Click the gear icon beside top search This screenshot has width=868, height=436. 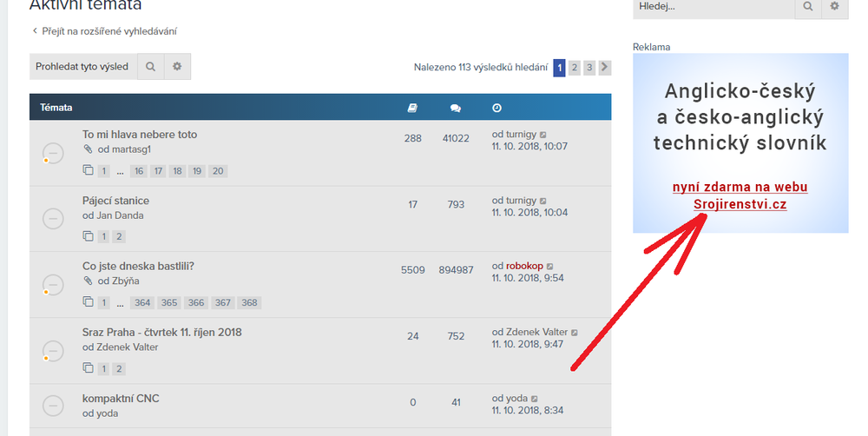click(x=835, y=6)
